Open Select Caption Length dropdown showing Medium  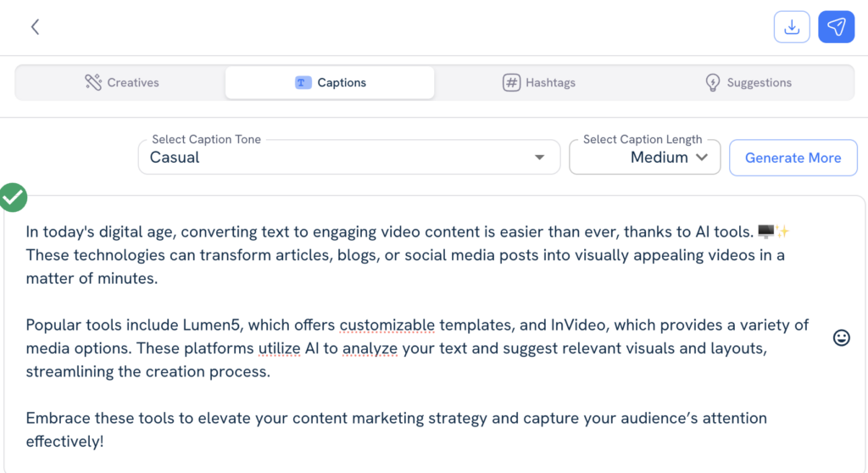(644, 158)
